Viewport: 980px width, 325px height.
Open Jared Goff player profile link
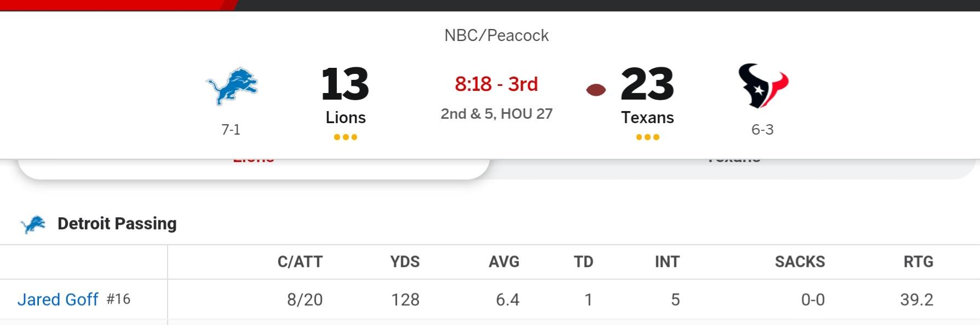coord(58,299)
